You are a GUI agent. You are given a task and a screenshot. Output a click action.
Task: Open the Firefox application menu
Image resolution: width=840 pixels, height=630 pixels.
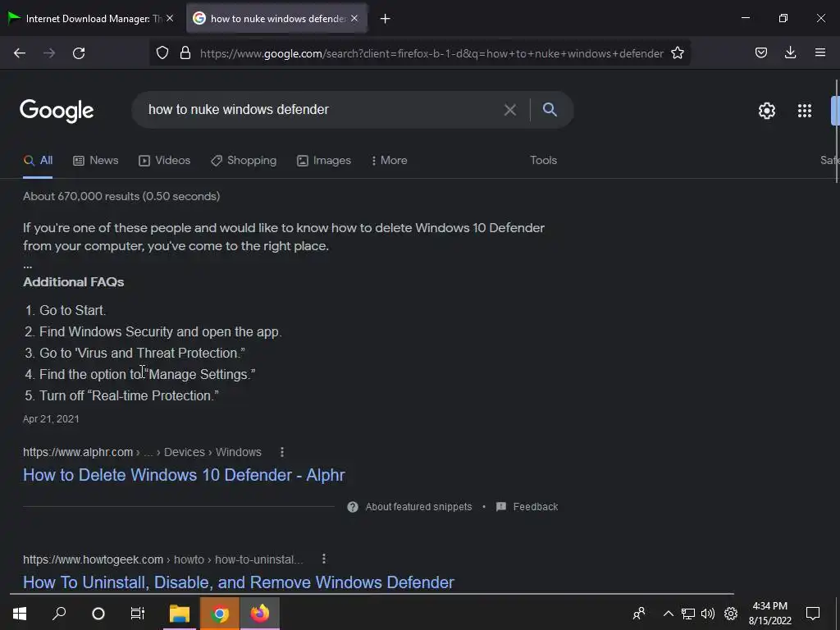820,52
